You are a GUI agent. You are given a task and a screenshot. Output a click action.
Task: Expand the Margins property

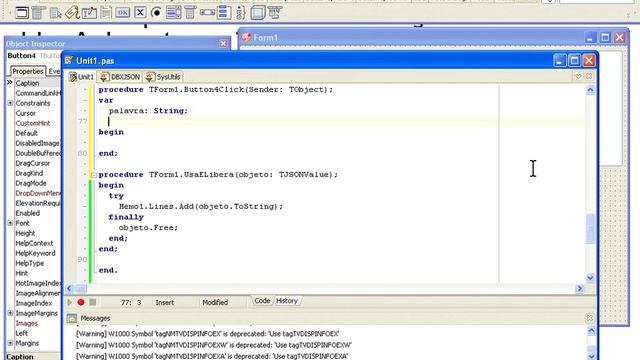tap(10, 343)
